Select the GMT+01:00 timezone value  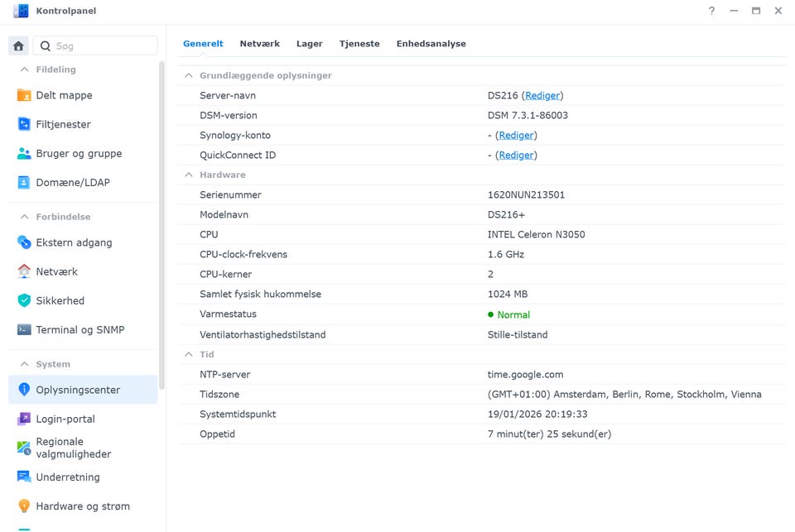[624, 394]
